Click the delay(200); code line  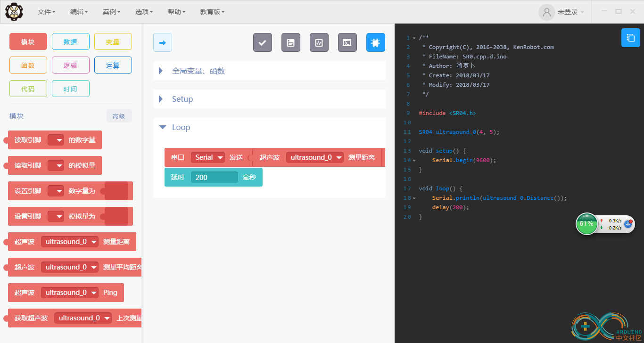(x=451, y=207)
